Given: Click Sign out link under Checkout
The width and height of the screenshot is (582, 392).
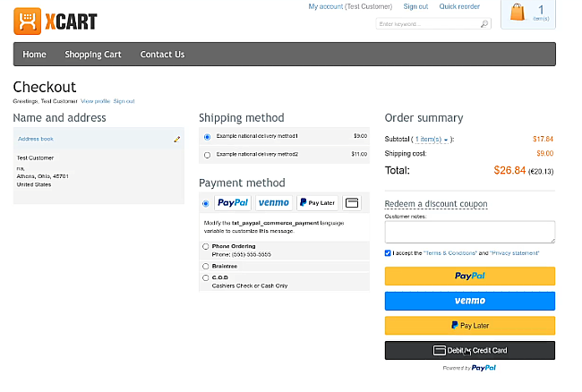Looking at the screenshot, I should click(x=124, y=101).
